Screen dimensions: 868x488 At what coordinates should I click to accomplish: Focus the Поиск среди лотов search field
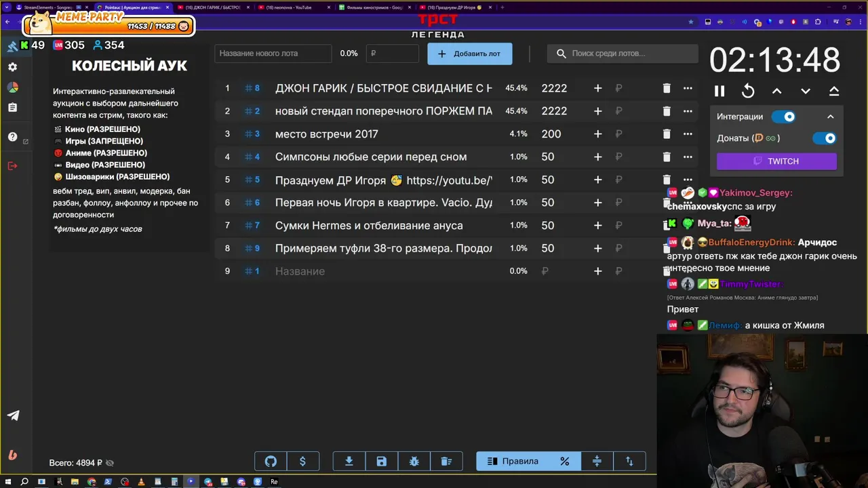pos(623,54)
